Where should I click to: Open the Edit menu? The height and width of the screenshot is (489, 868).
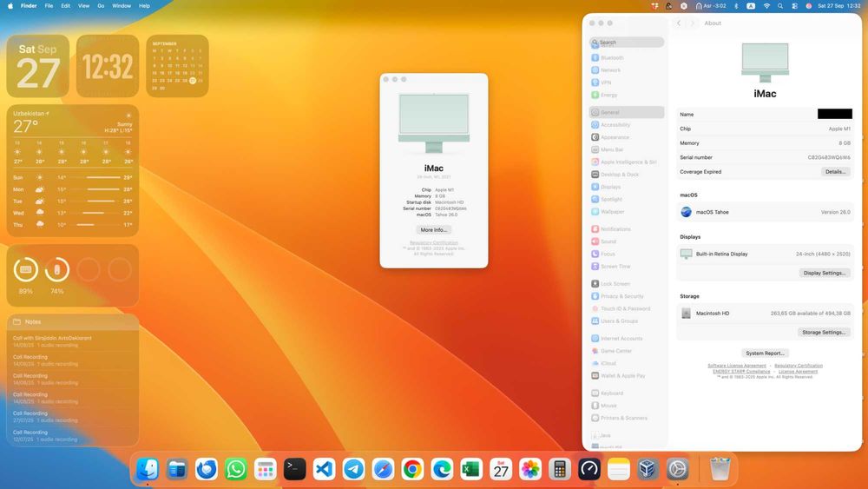(x=65, y=5)
